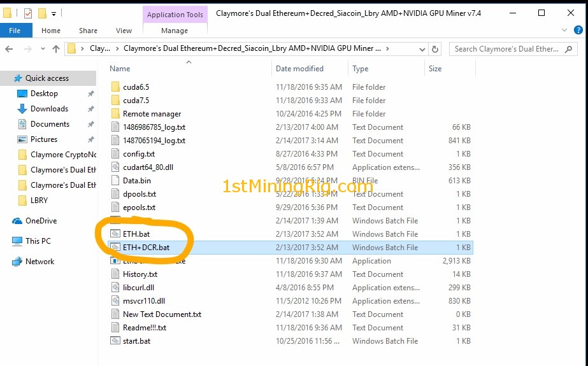
Task: Switch to the Home ribbon tab
Action: point(50,31)
